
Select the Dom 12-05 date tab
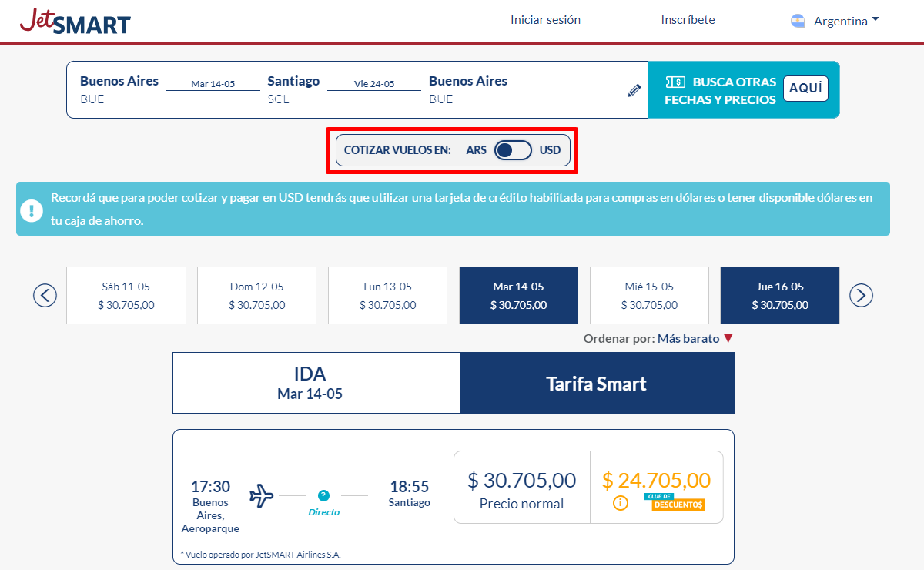click(256, 295)
